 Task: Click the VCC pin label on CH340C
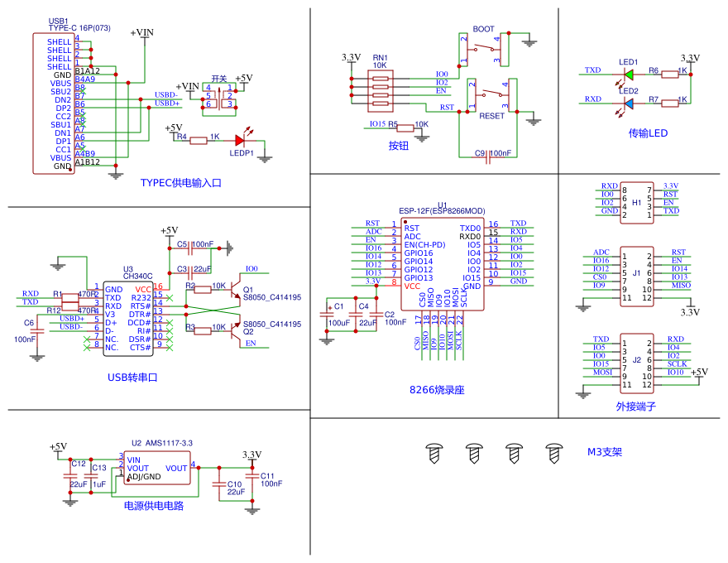[x=143, y=290]
